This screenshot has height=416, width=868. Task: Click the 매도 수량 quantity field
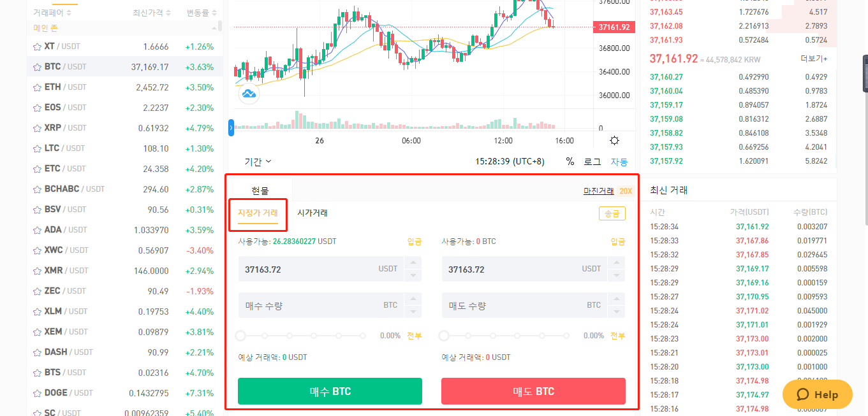tap(525, 305)
